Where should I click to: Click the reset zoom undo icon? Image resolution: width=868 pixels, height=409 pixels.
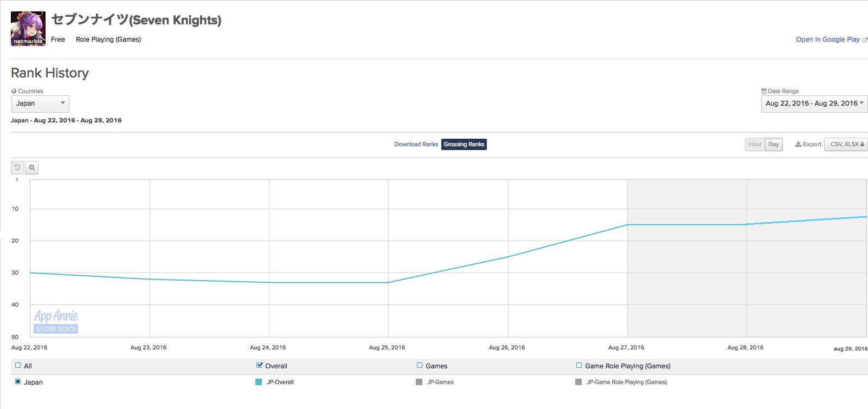pyautogui.click(x=17, y=167)
